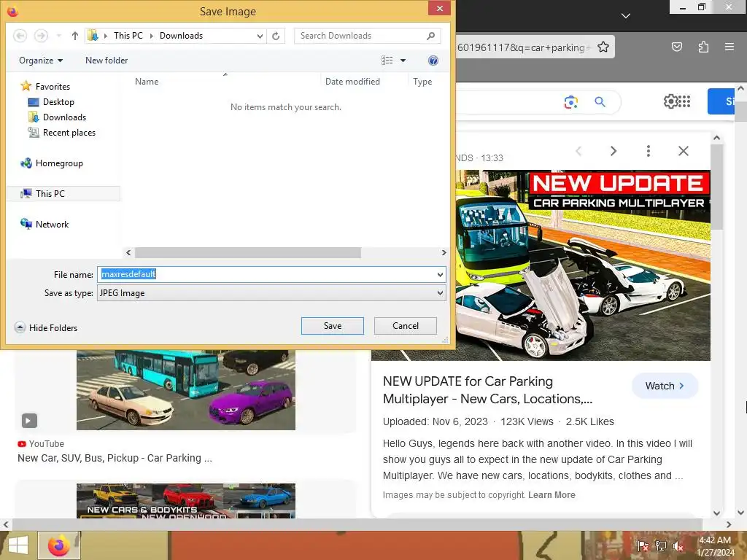Click the Forward arrow in Save Image dialog
Screen dimensions: 747x560
[42, 36]
